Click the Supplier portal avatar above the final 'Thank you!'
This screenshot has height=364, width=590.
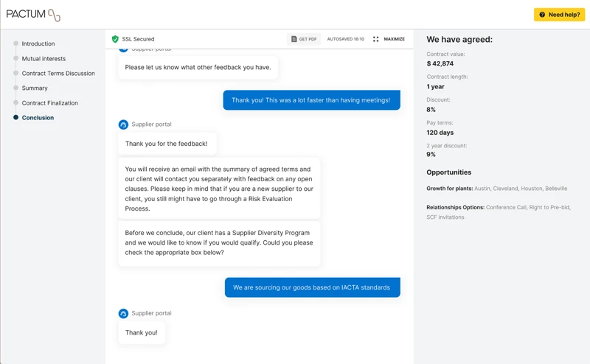tap(123, 313)
